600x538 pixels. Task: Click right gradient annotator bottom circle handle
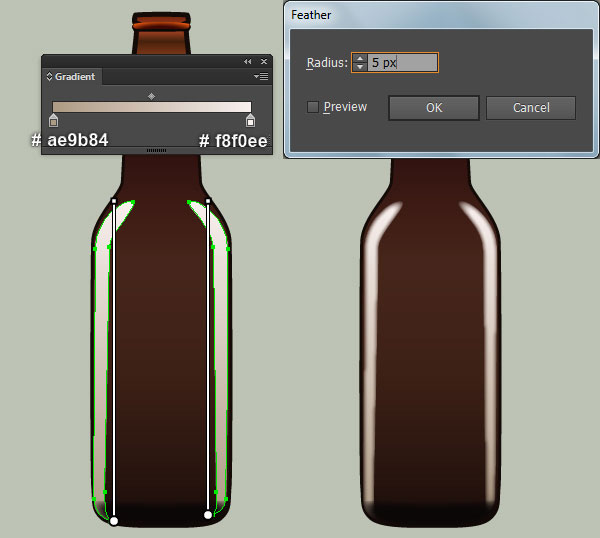coord(208,515)
